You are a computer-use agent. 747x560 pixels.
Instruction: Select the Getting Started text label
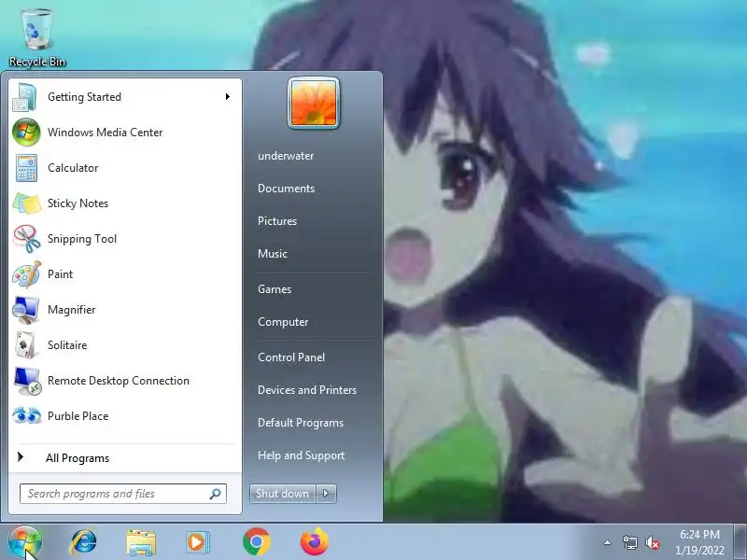pyautogui.click(x=84, y=97)
